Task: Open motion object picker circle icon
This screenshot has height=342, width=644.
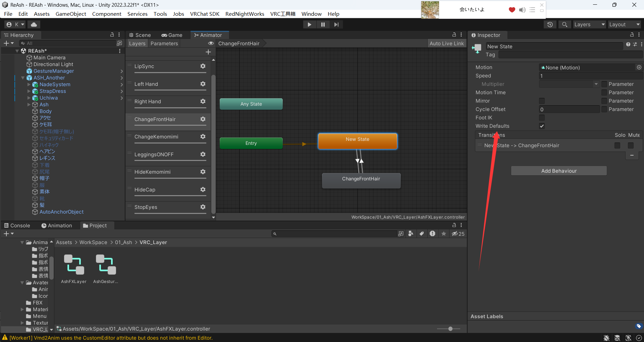Action: [x=639, y=67]
